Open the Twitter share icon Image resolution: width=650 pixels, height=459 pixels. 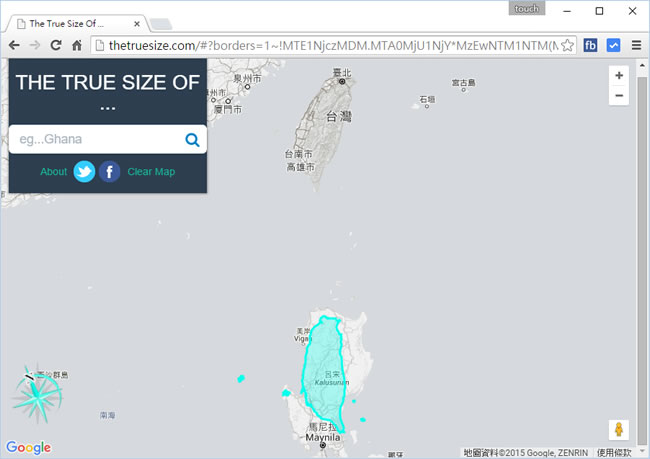click(85, 172)
